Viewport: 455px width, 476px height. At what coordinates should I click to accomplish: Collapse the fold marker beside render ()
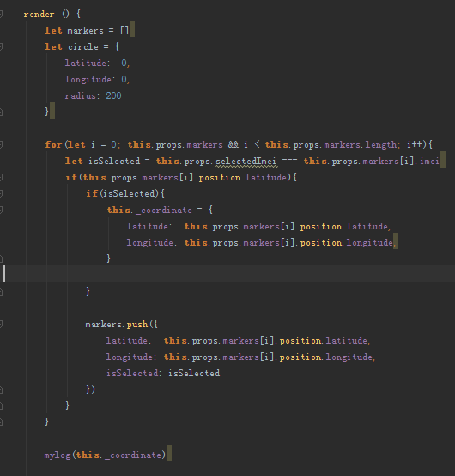(x=1, y=14)
